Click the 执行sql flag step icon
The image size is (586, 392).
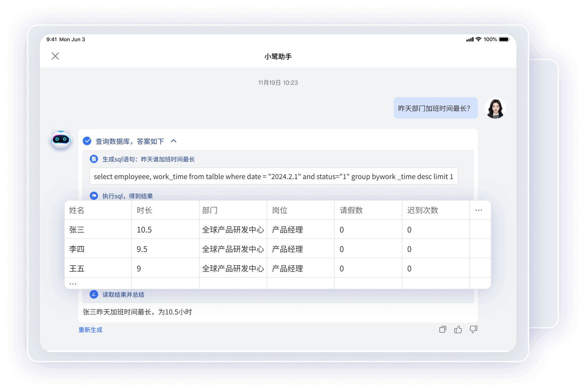94,196
